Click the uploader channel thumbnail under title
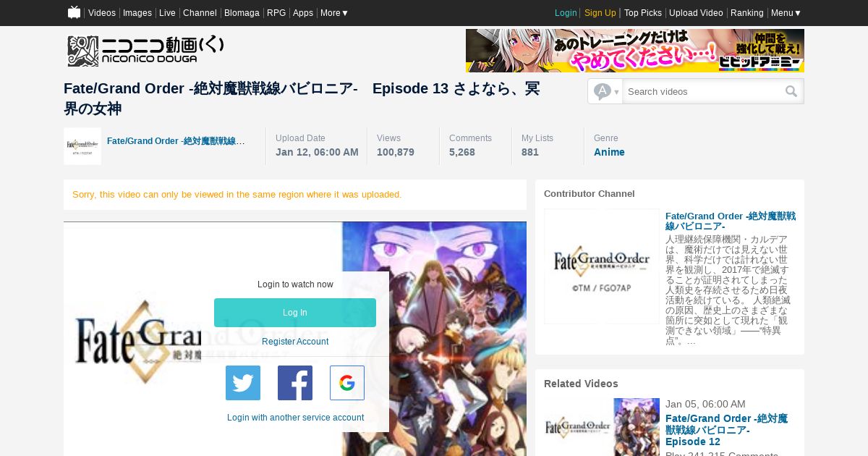 point(82,146)
